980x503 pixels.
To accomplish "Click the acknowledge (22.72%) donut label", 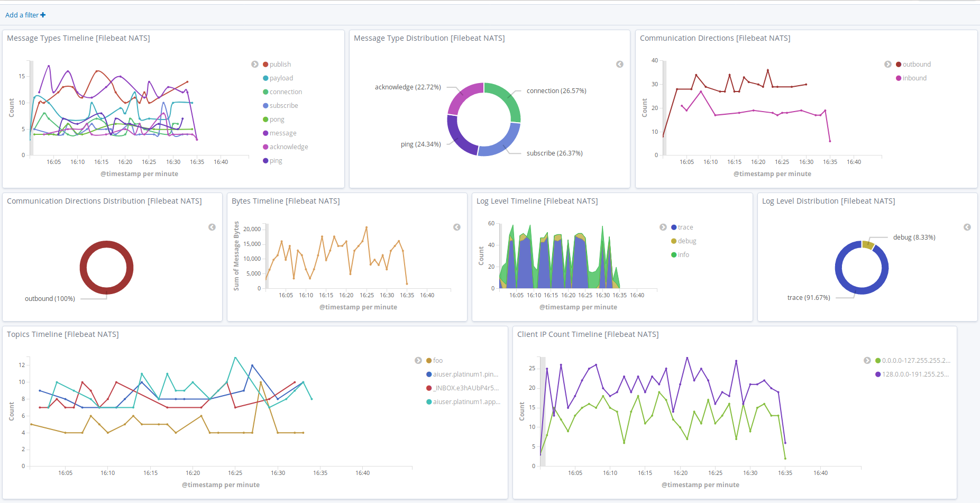I will 408,87.
